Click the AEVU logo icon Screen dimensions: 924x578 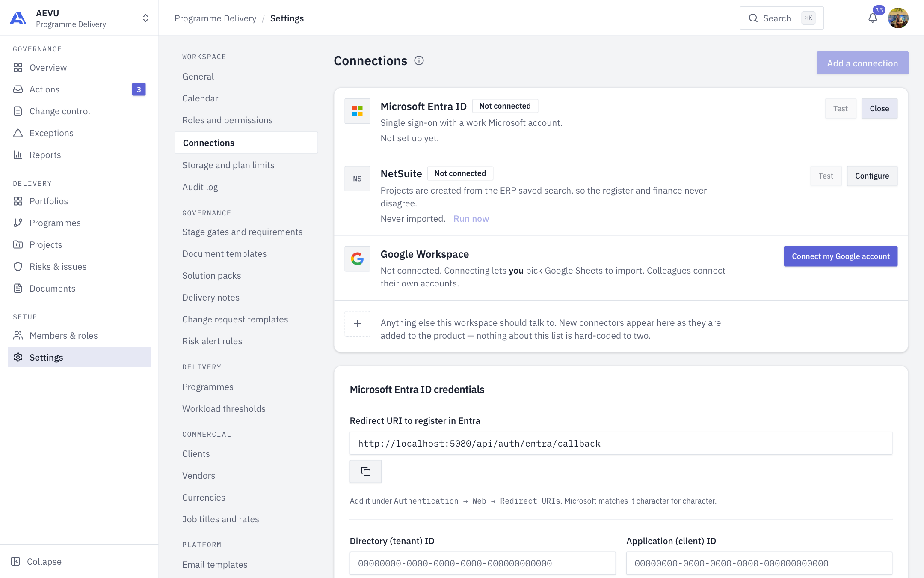(x=18, y=18)
